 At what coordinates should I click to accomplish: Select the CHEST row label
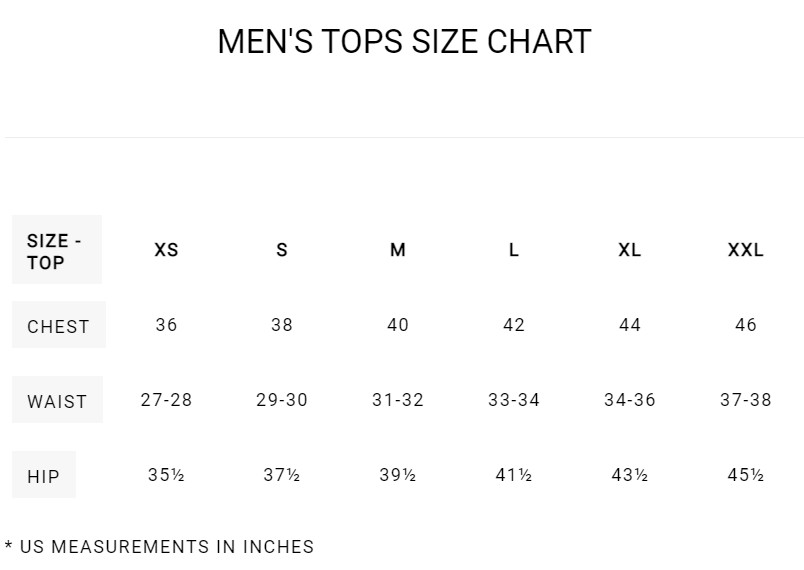pos(58,325)
